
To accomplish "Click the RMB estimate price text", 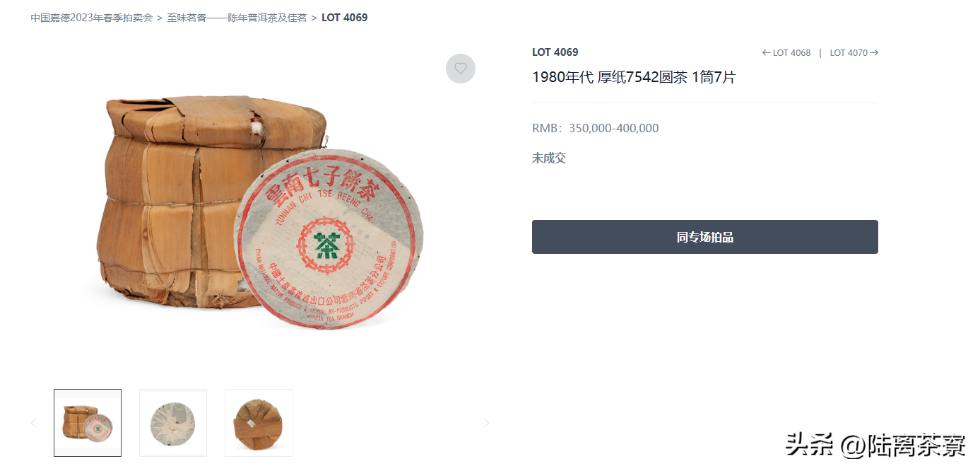I will 596,128.
